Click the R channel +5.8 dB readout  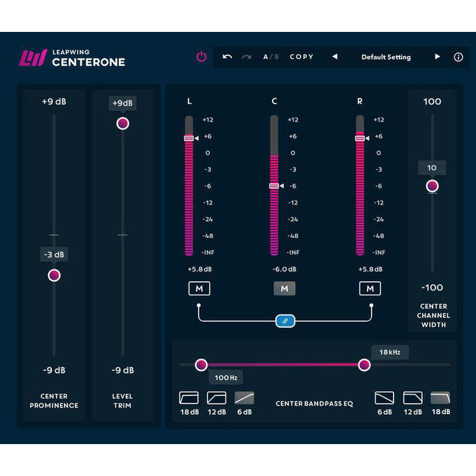pyautogui.click(x=370, y=269)
